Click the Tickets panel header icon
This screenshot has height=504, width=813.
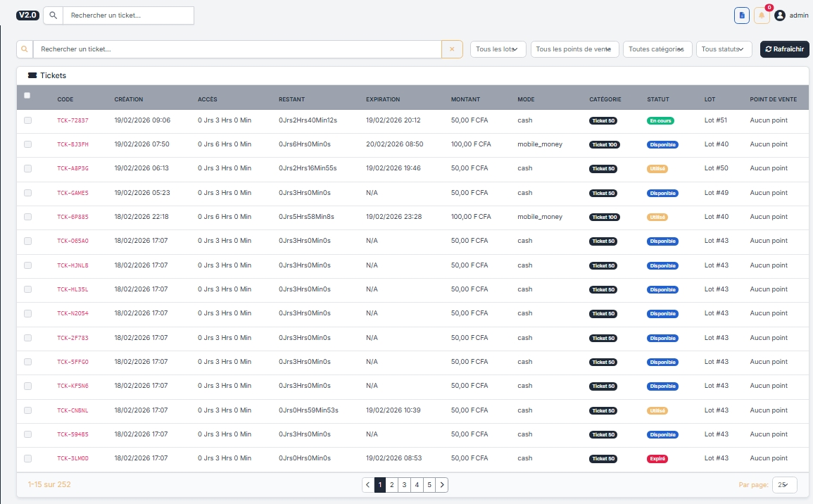click(x=31, y=75)
